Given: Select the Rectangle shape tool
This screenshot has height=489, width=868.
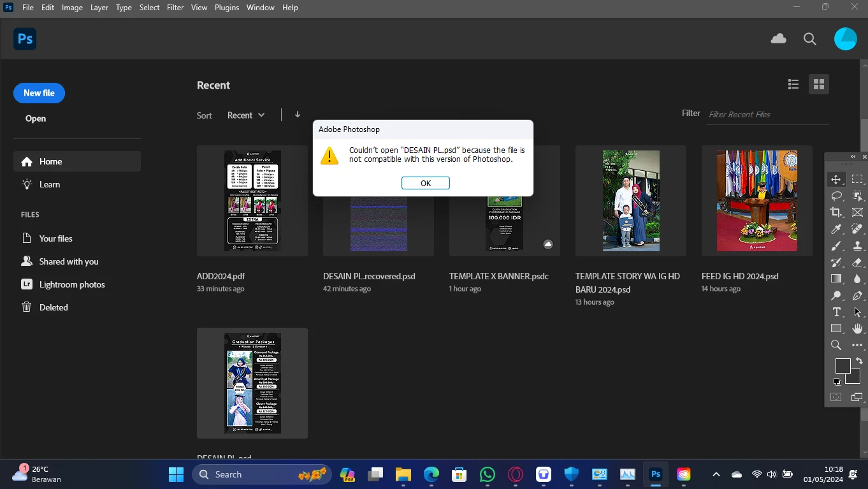Looking at the screenshot, I should (836, 328).
